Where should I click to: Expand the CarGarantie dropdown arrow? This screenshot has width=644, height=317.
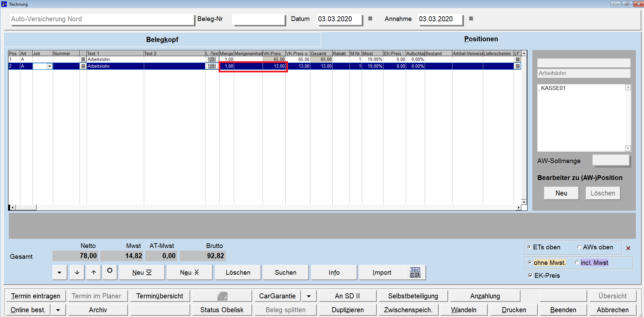coord(309,296)
